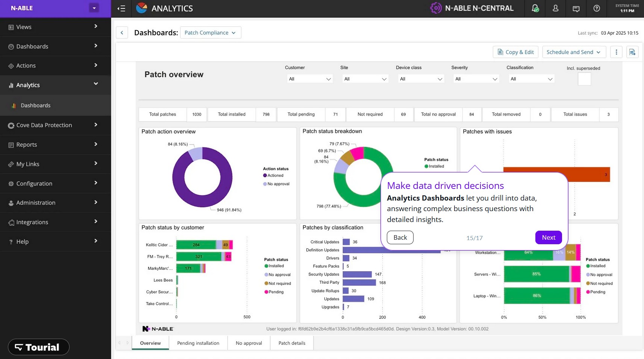This screenshot has width=644, height=359.
Task: Click the Help sidebar question icon
Action: coord(11,242)
